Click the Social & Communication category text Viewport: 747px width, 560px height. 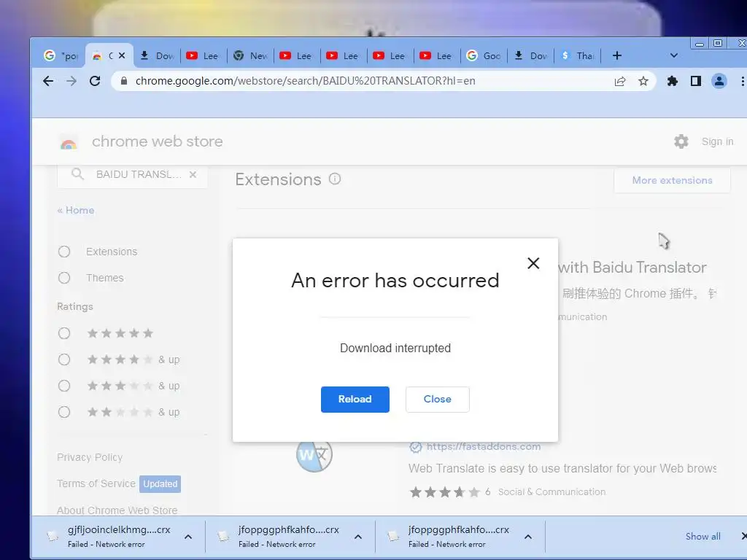point(551,492)
